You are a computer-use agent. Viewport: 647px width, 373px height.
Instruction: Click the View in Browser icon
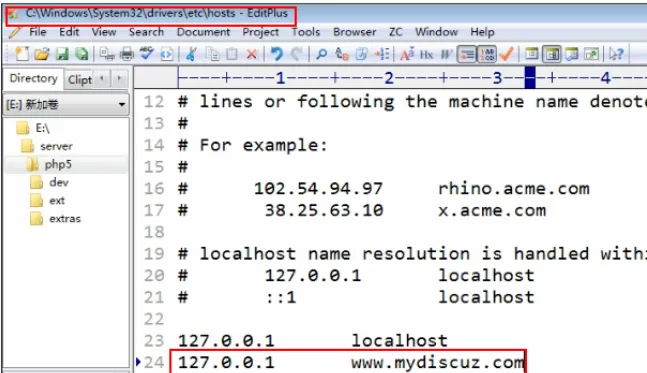167,54
